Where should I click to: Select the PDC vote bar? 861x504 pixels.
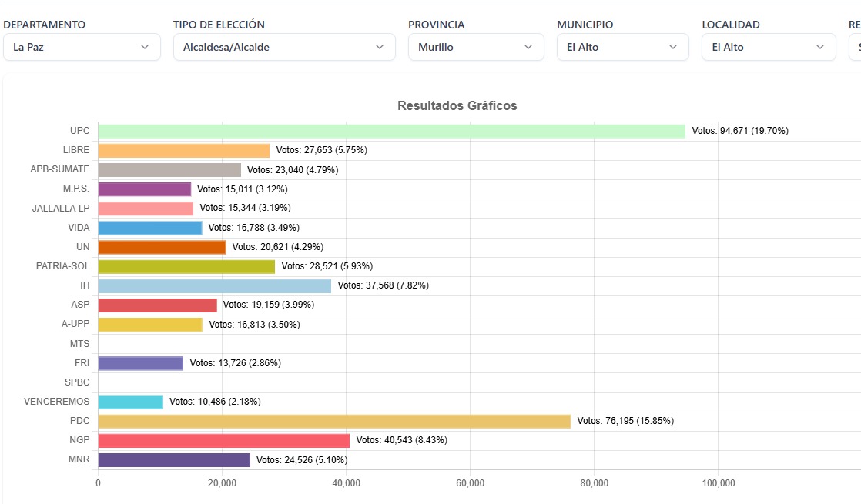(x=334, y=421)
